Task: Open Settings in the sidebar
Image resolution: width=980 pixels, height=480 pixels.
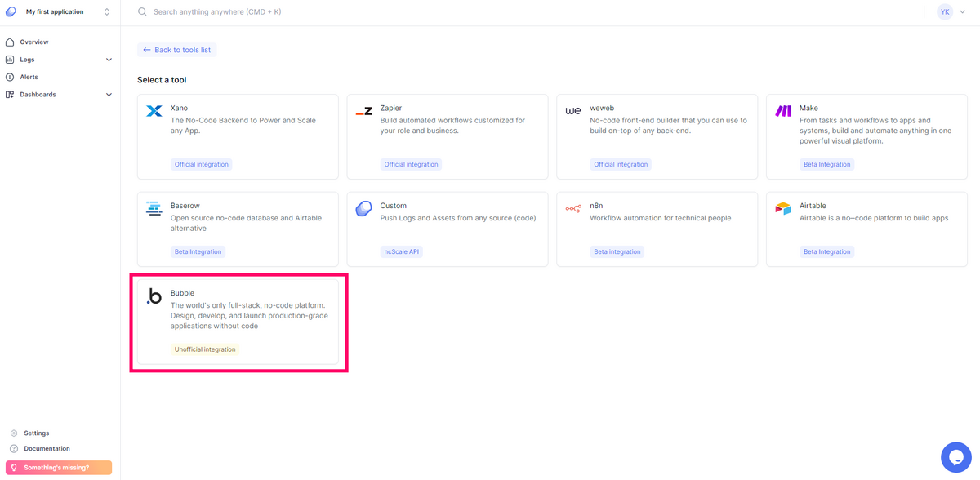Action: coord(37,433)
